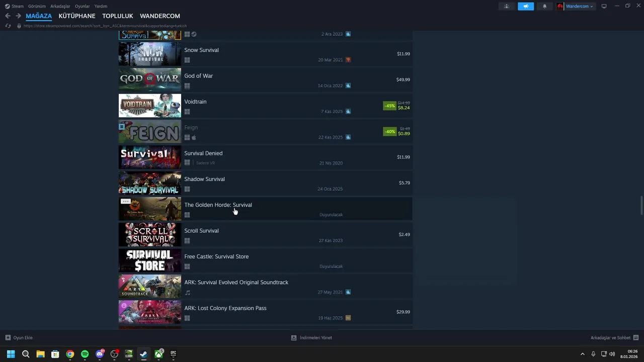Click the Apple platform icon on Feign row
This screenshot has height=362, width=644.
194,137
